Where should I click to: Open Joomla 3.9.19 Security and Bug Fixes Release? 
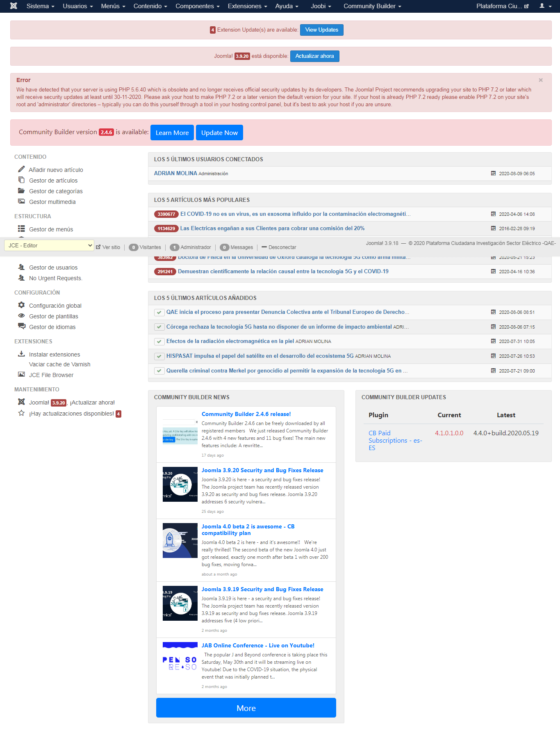pyautogui.click(x=262, y=589)
